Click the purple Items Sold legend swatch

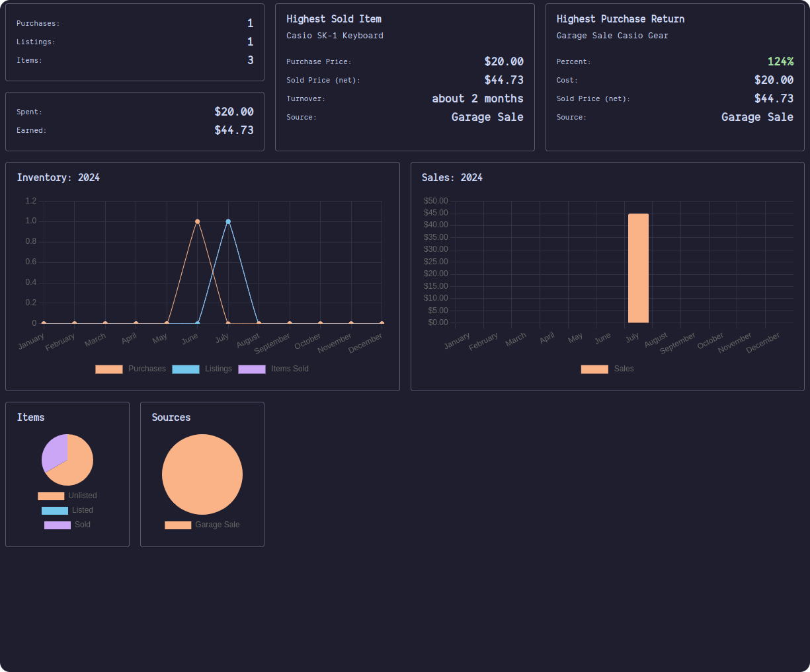point(252,369)
